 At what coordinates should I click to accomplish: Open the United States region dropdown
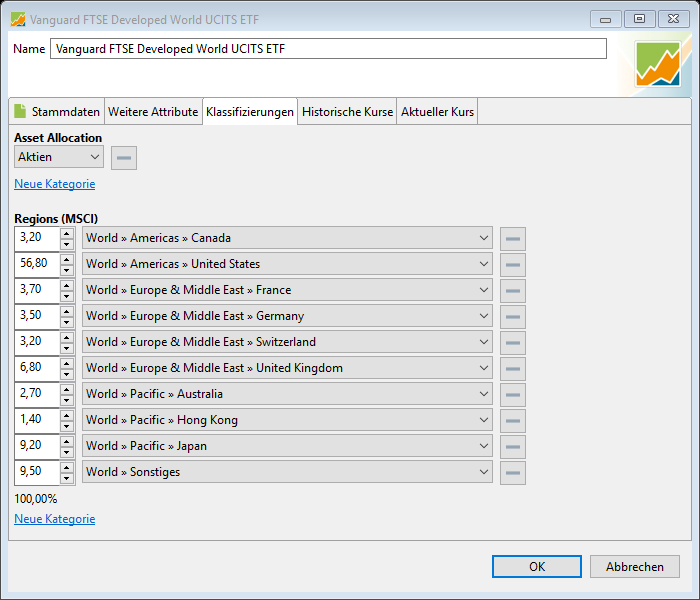point(287,263)
